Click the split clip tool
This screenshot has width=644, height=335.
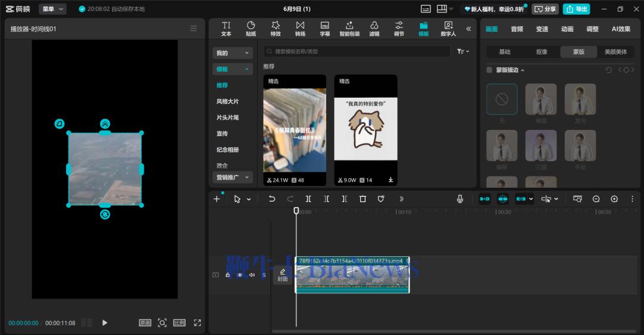click(308, 199)
